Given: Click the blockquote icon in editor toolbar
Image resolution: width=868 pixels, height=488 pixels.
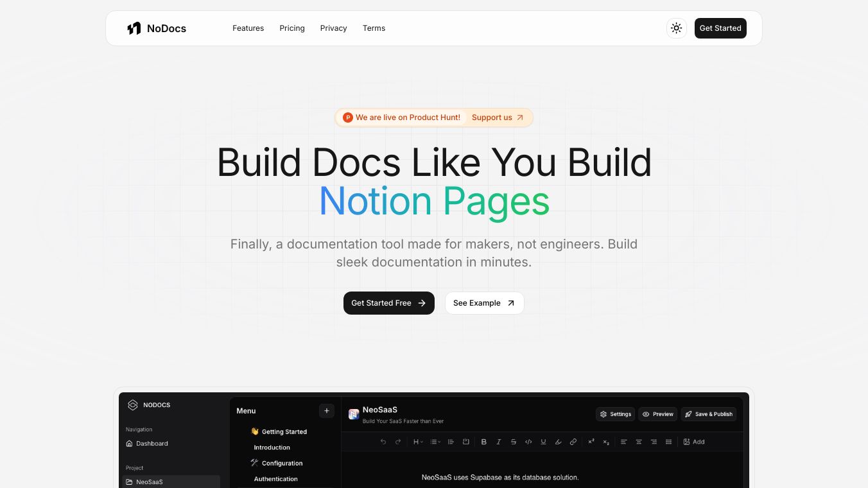Looking at the screenshot, I should click(x=451, y=442).
